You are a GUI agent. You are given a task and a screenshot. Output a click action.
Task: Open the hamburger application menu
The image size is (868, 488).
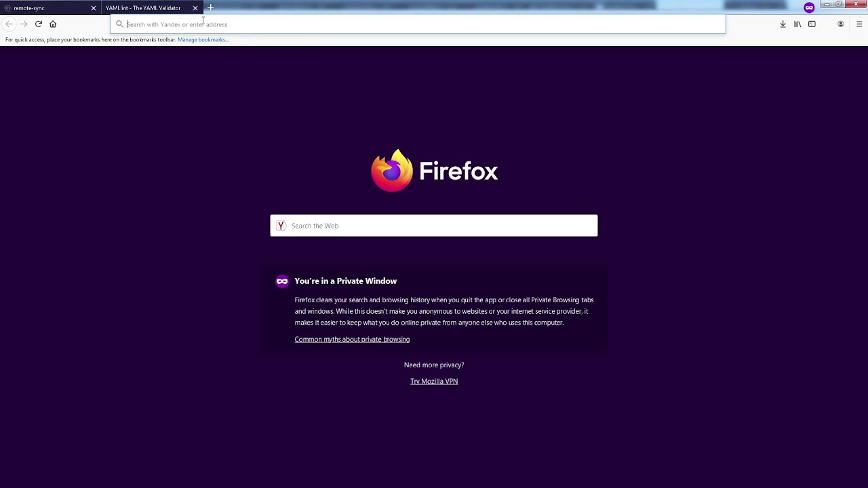pyautogui.click(x=859, y=24)
